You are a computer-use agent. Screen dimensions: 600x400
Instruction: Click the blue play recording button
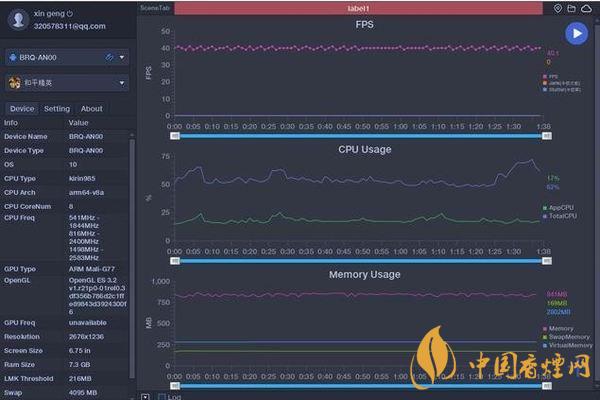coord(576,33)
